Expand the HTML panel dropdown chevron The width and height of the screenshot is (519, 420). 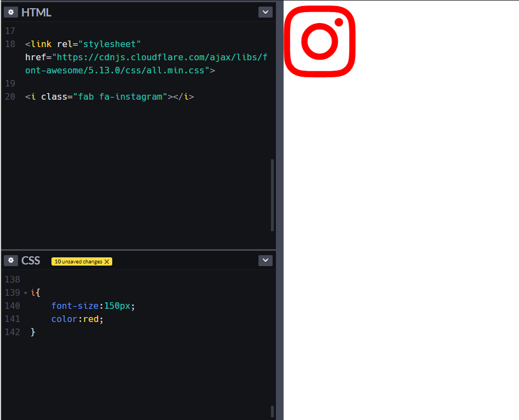266,12
